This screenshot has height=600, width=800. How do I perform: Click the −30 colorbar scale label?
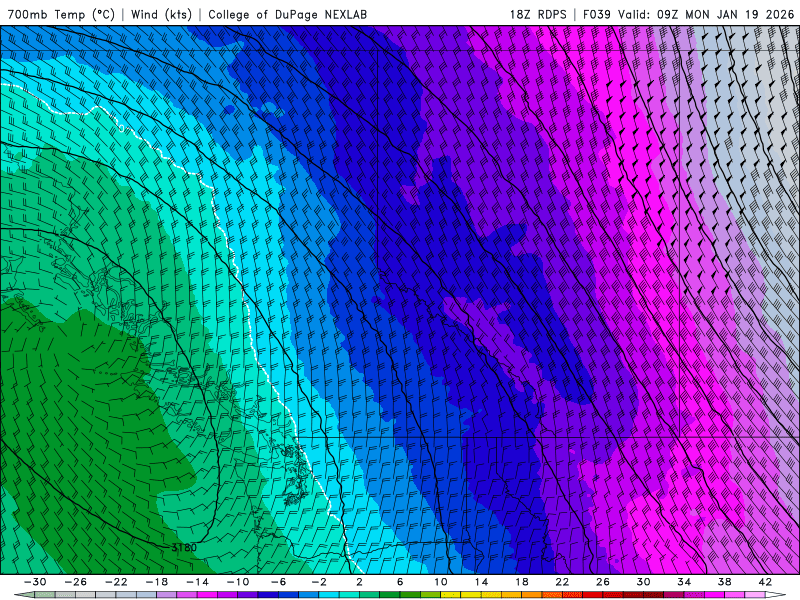[x=35, y=582]
